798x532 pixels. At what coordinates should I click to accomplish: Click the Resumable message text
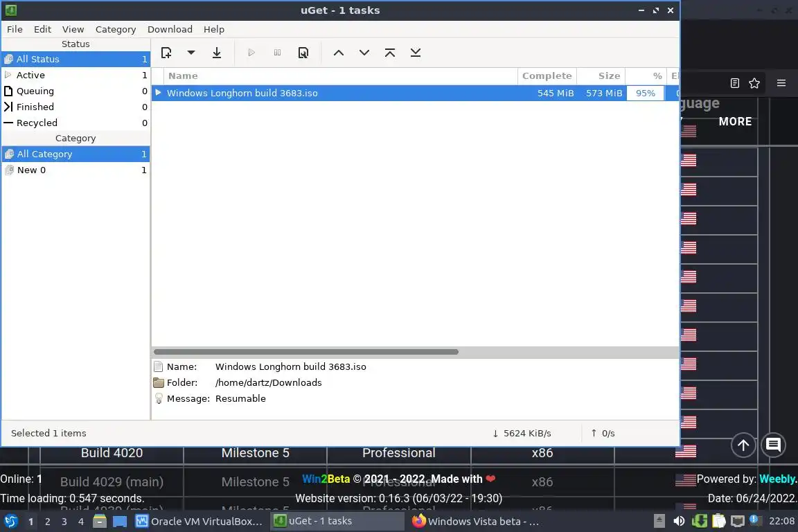point(240,398)
